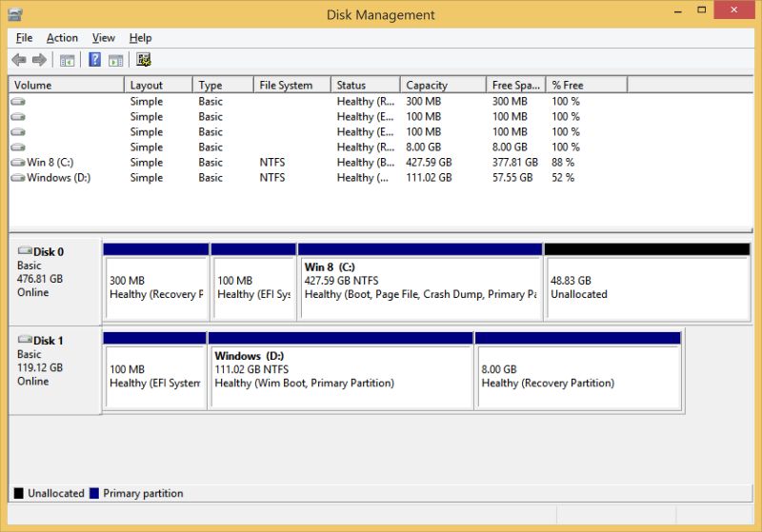This screenshot has height=532, width=762.
Task: Sort by the Capacity column header
Action: coord(443,85)
